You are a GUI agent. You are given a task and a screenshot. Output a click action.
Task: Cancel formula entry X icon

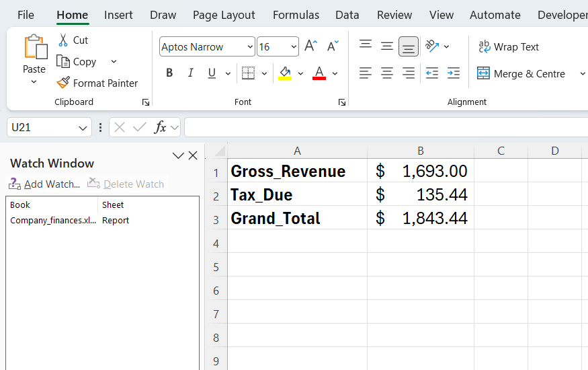120,128
